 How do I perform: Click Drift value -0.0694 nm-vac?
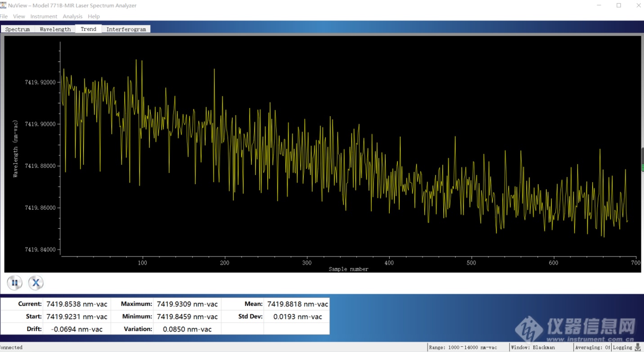(77, 329)
